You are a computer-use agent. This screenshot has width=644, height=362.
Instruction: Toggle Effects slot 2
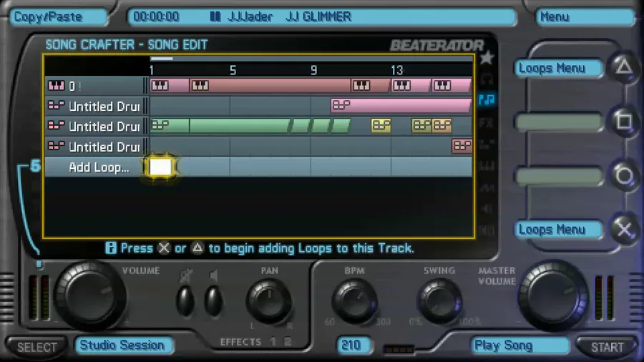click(288, 342)
